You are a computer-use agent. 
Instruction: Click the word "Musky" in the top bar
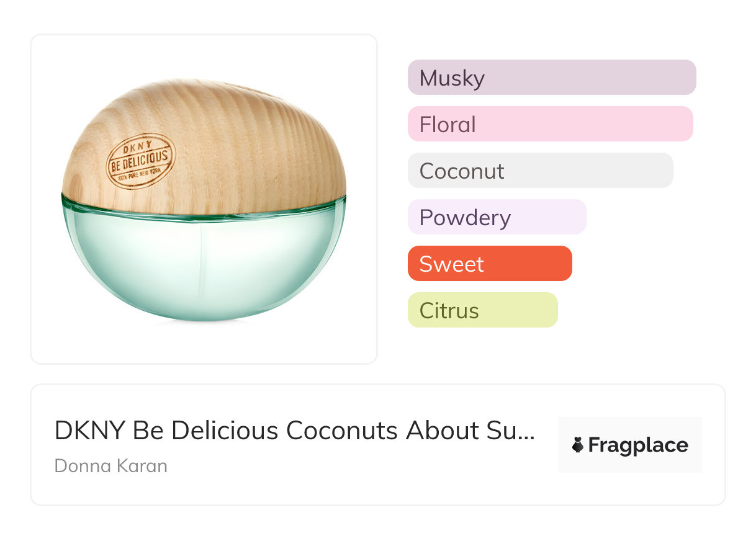(x=452, y=78)
